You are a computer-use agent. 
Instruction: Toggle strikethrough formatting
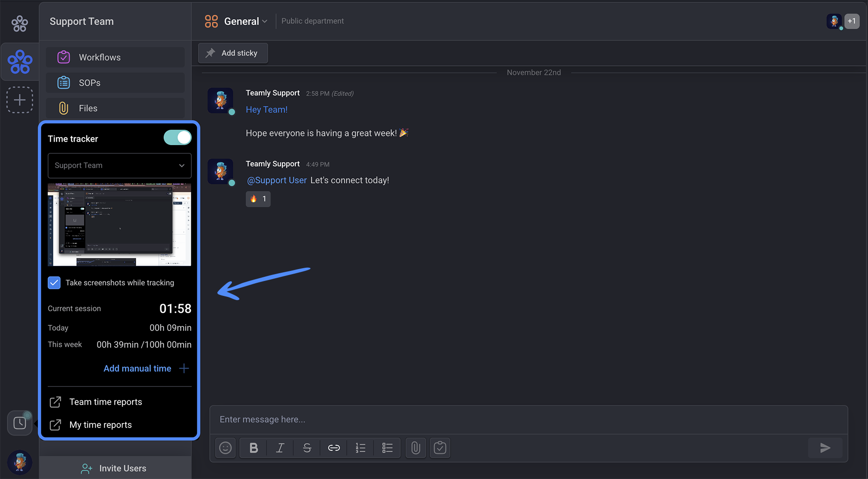[x=307, y=448]
